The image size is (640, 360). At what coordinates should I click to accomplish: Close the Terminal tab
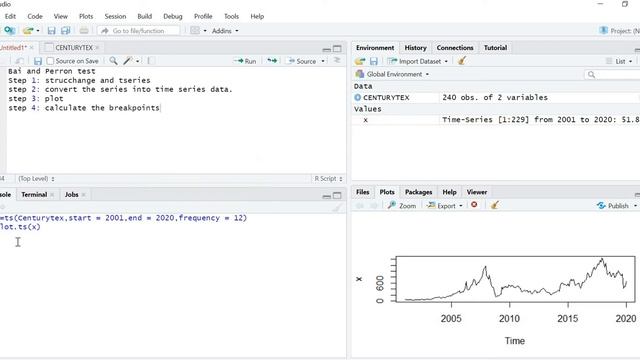tap(52, 195)
